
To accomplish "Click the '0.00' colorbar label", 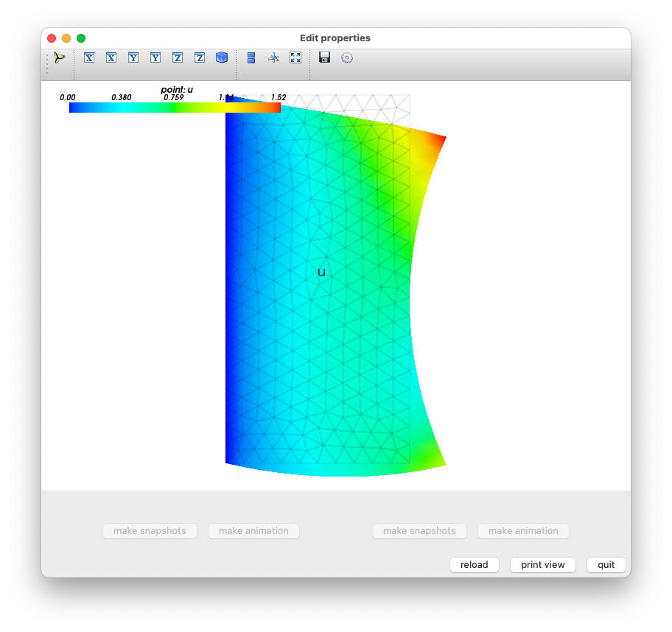I will [68, 98].
